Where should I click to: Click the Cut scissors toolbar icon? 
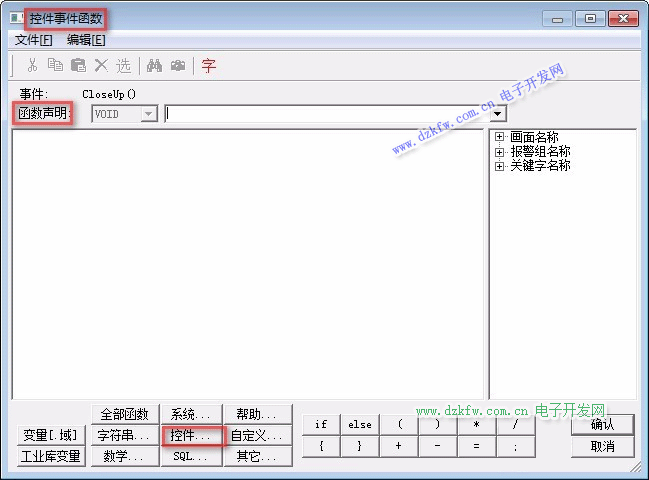click(x=32, y=66)
